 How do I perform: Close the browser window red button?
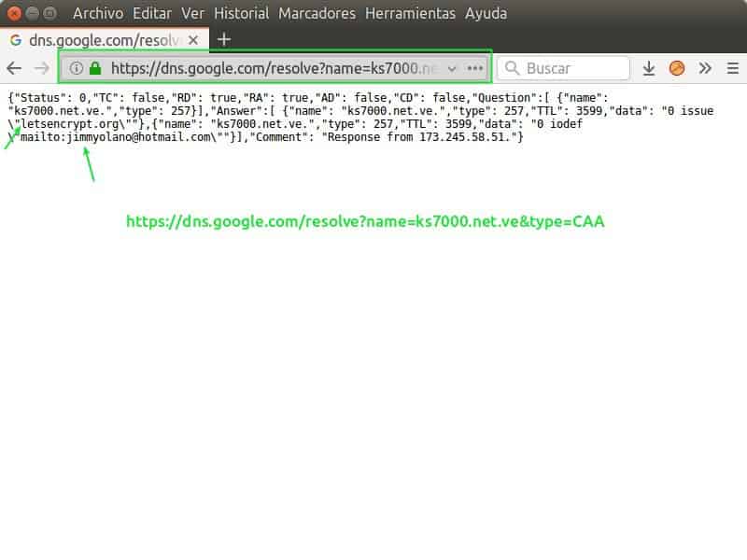point(14,13)
